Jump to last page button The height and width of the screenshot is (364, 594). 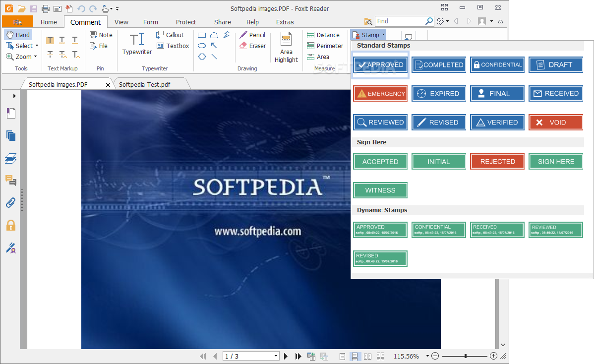pyautogui.click(x=298, y=356)
